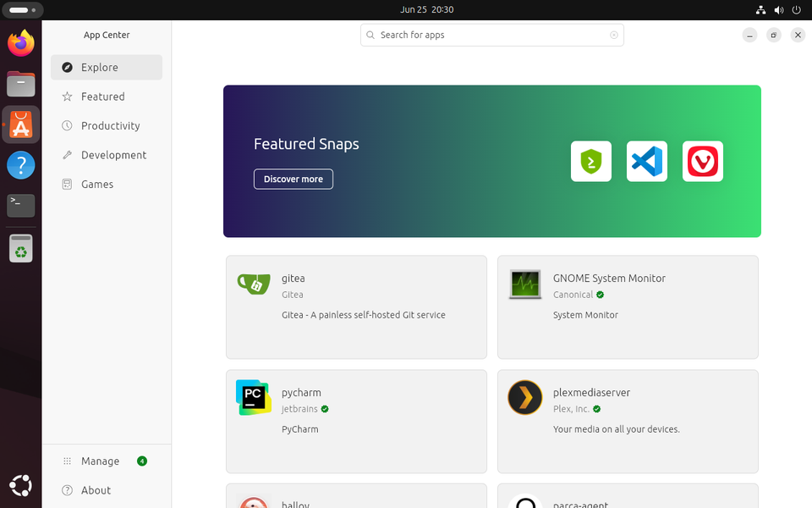This screenshot has height=508, width=812.
Task: Open Firefox from the dock
Action: 20,43
